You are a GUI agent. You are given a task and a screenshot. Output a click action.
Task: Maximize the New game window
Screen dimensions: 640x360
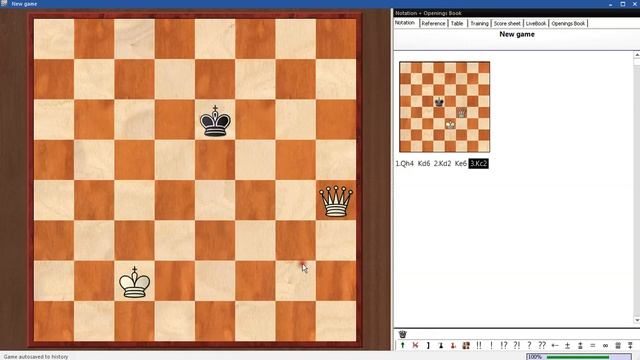click(623, 4)
